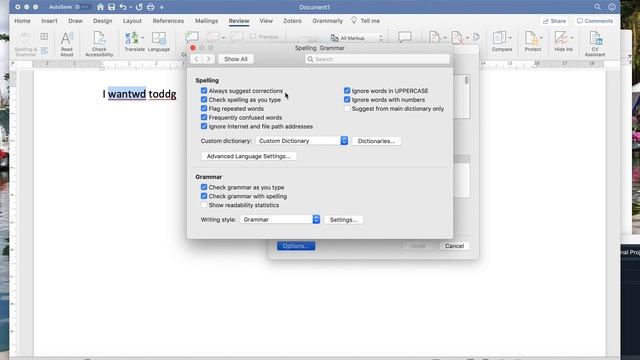This screenshot has width=640, height=360.
Task: Open grammar Settings... button
Action: 343,220
